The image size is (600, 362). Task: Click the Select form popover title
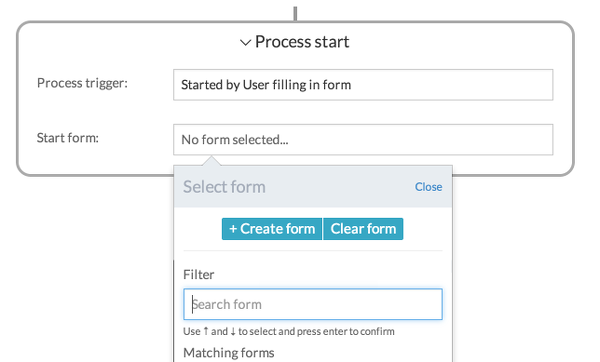tap(224, 187)
